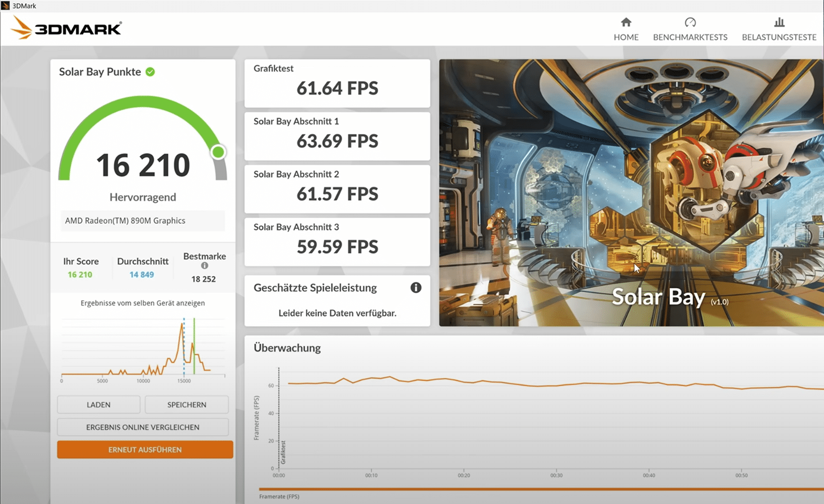Click the Home house icon
Viewport: 824px width, 504px height.
(625, 22)
